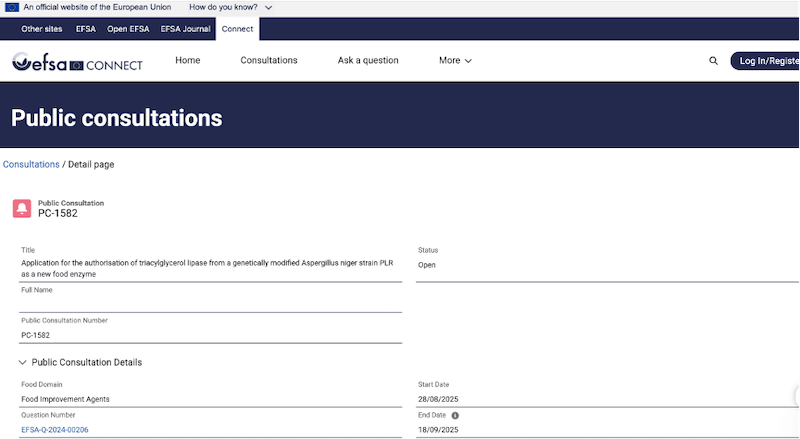The width and height of the screenshot is (800, 439).
Task: Open the Home menu item
Action: tap(188, 61)
